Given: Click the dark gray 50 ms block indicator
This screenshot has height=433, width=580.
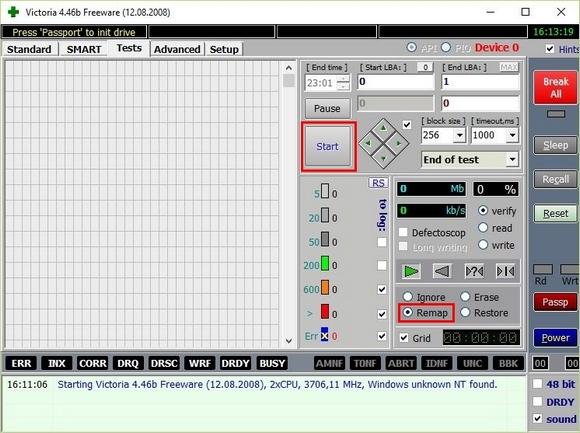Looking at the screenshot, I should [x=325, y=239].
